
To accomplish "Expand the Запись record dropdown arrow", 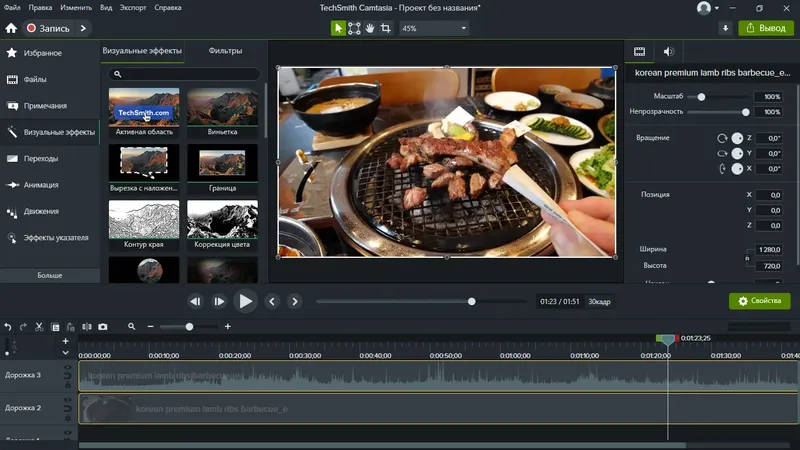I will tap(81, 28).
